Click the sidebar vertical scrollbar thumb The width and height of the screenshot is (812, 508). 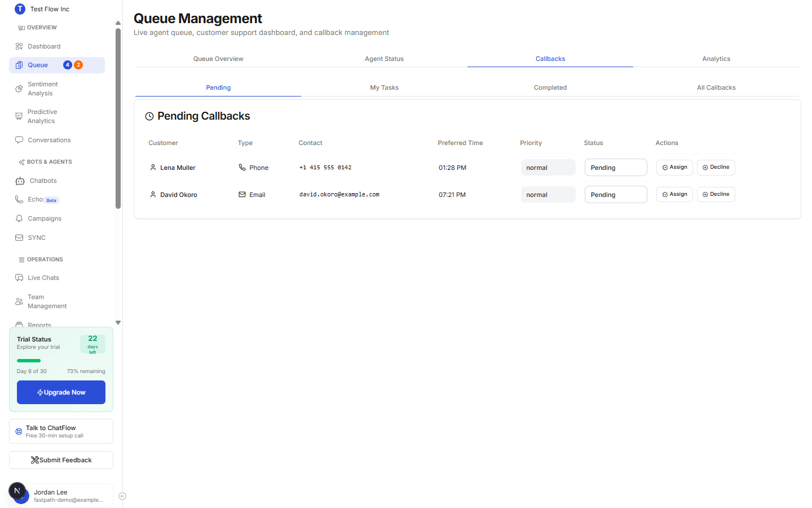[x=118, y=119]
